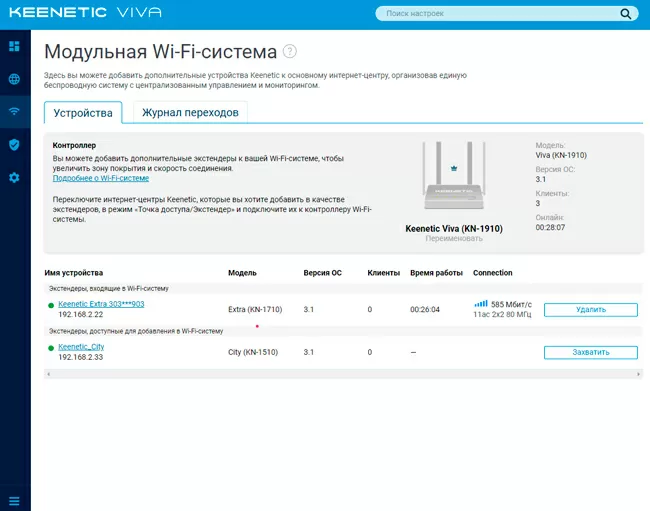This screenshot has width=650, height=511.
Task: Open the settings gear in the sidebar
Action: tap(14, 177)
